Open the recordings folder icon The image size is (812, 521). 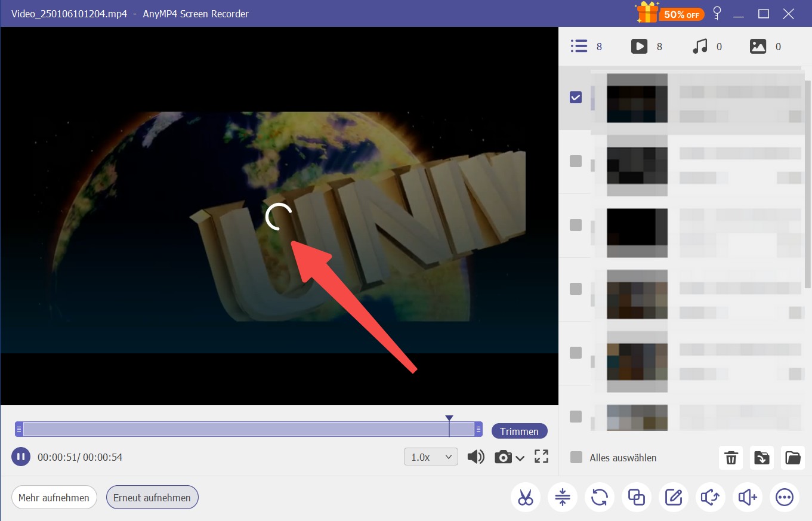793,458
